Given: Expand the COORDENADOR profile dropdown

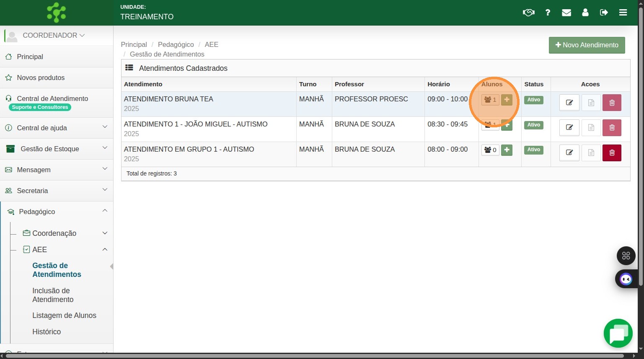Looking at the screenshot, I should (x=54, y=36).
